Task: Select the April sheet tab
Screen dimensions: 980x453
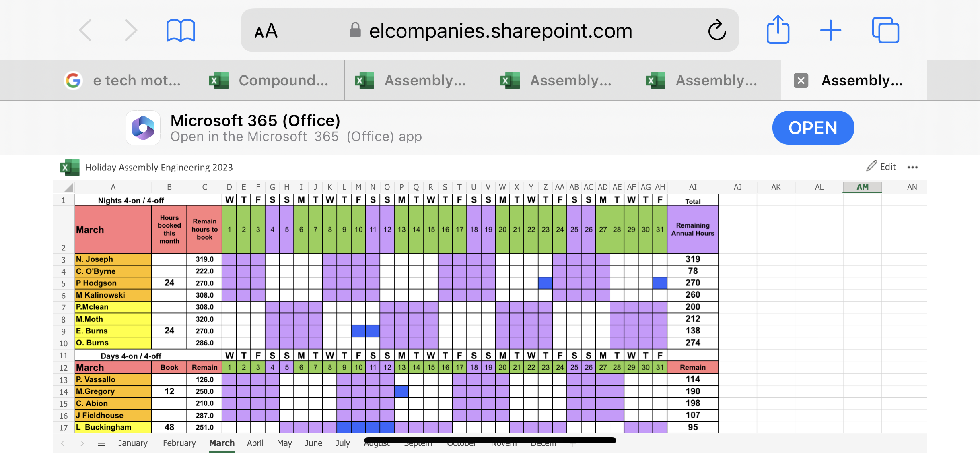Action: coord(255,443)
